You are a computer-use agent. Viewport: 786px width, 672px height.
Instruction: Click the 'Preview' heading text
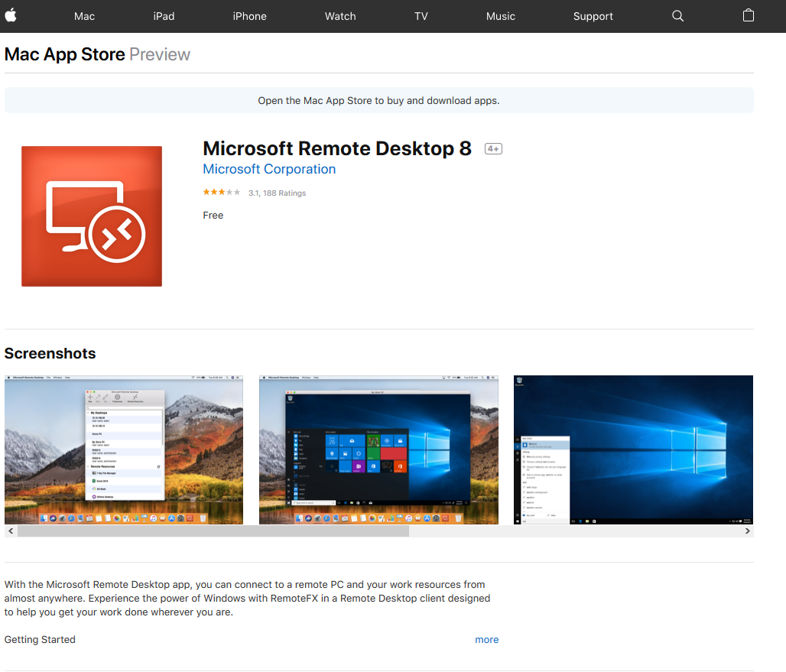(160, 54)
